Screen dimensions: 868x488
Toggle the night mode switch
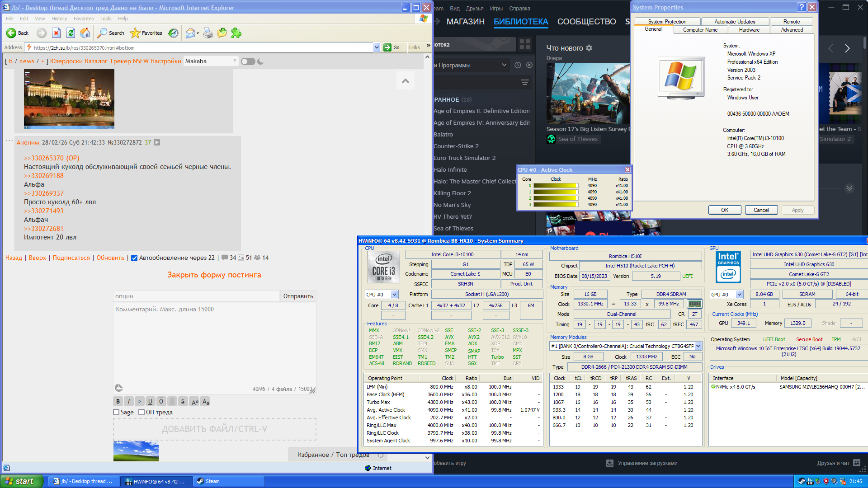point(248,61)
